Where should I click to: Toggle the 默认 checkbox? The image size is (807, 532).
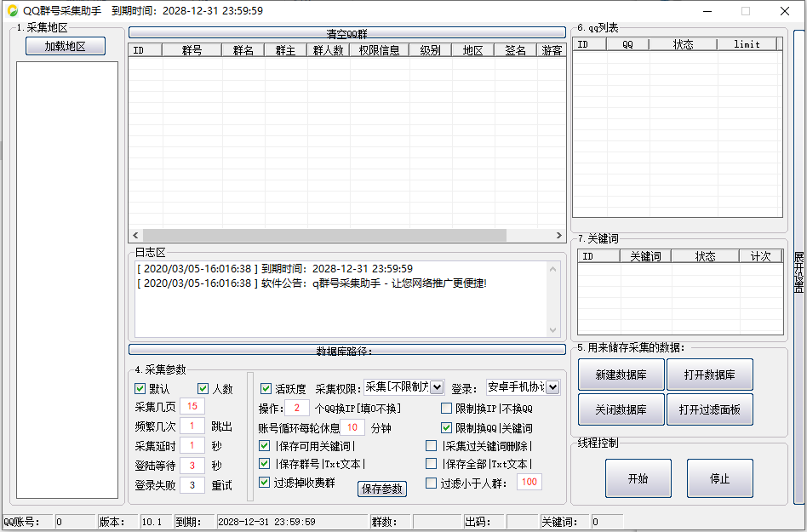[140, 388]
